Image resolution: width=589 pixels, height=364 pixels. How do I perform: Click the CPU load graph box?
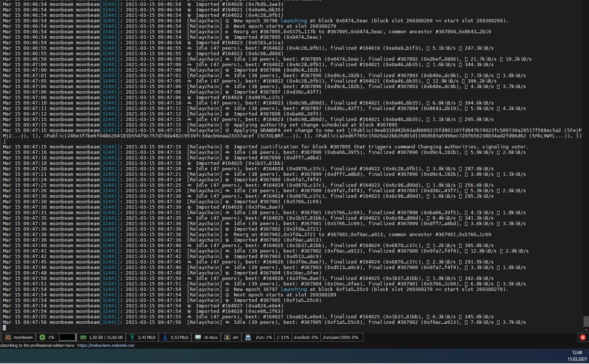point(68,338)
